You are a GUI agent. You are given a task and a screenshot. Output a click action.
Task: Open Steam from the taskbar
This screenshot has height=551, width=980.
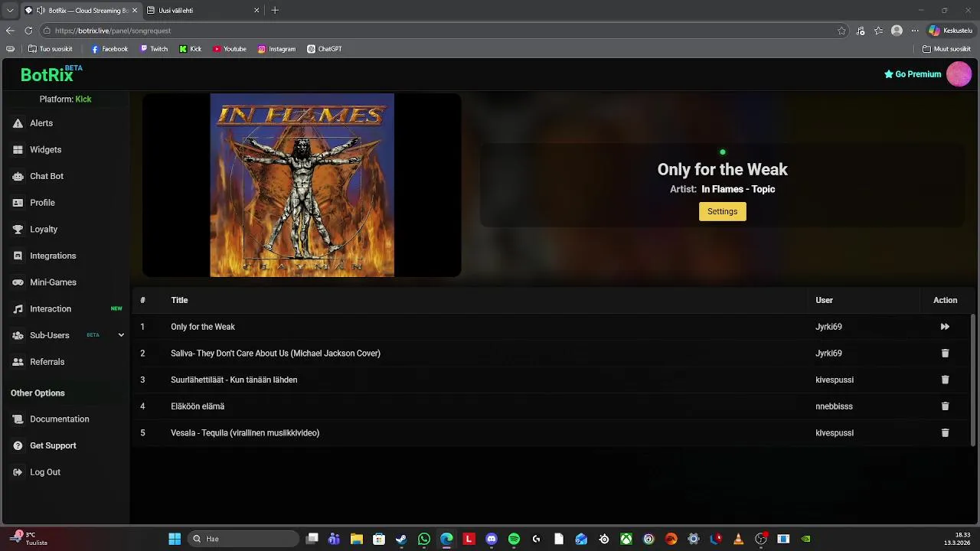click(401, 539)
